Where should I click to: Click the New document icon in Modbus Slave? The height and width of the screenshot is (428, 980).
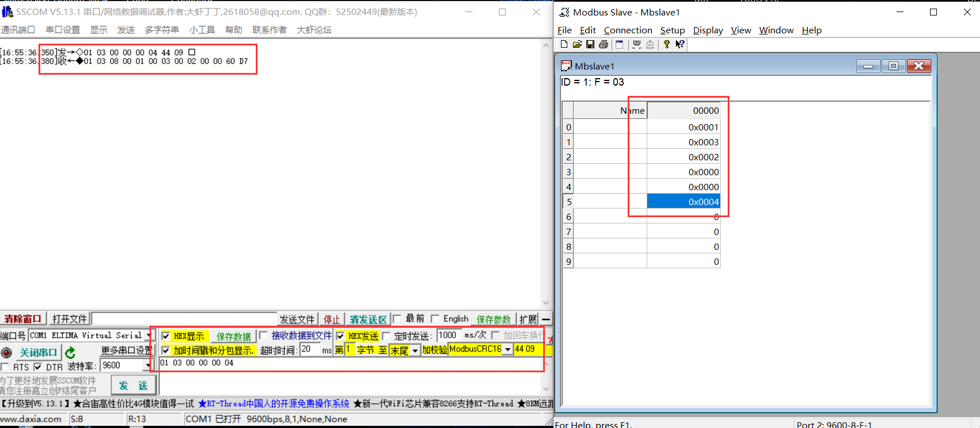(564, 44)
